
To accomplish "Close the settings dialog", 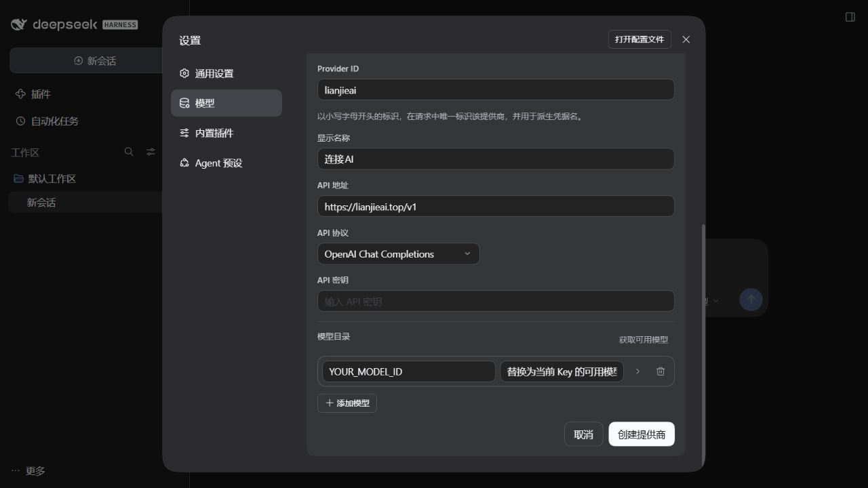I will [686, 39].
